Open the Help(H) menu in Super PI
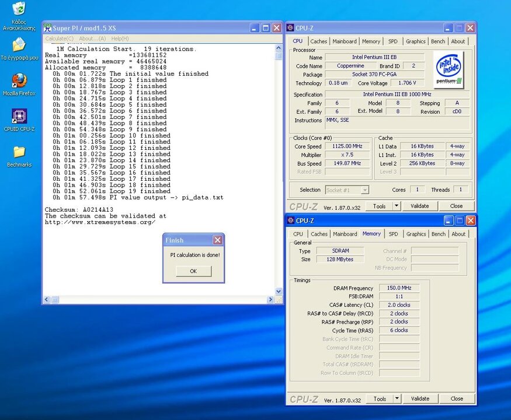The width and height of the screenshot is (511, 420). pyautogui.click(x=120, y=38)
